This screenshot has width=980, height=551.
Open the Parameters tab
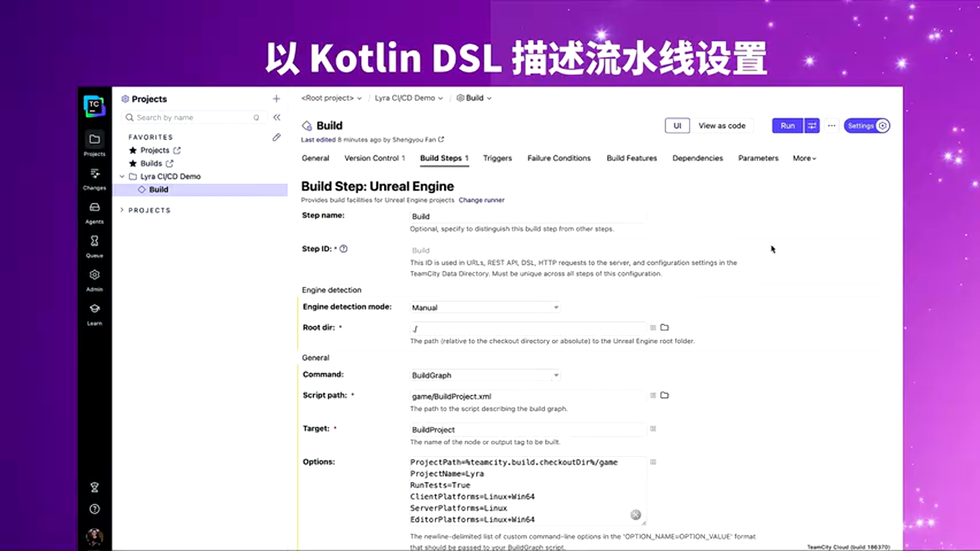(758, 158)
